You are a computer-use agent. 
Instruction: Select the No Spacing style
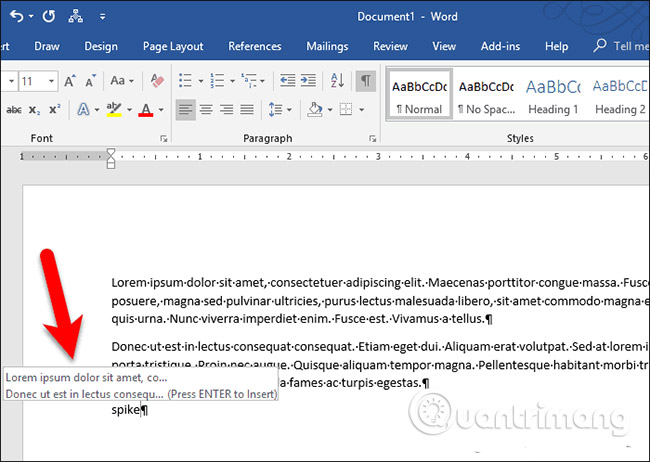(x=485, y=93)
